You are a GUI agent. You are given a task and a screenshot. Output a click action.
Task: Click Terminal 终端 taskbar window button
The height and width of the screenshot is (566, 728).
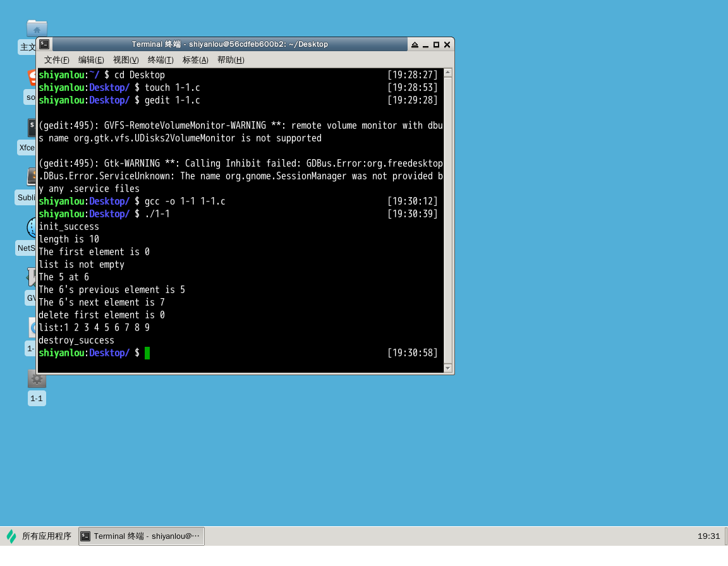click(142, 536)
